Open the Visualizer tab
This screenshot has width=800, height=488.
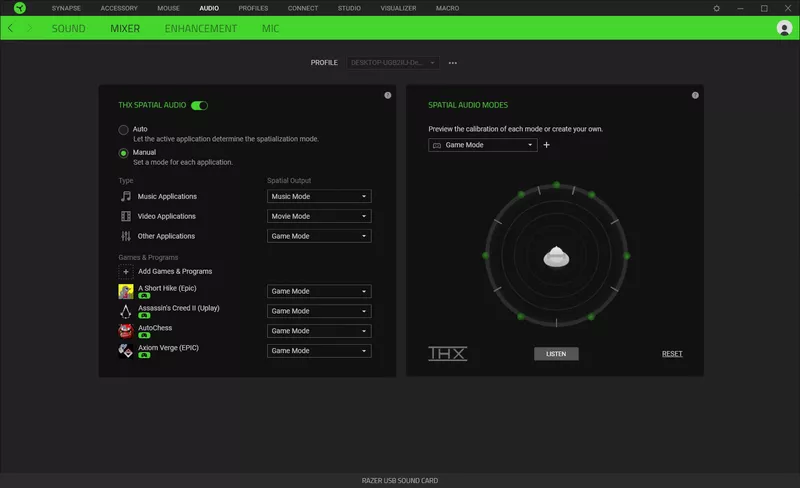point(398,8)
